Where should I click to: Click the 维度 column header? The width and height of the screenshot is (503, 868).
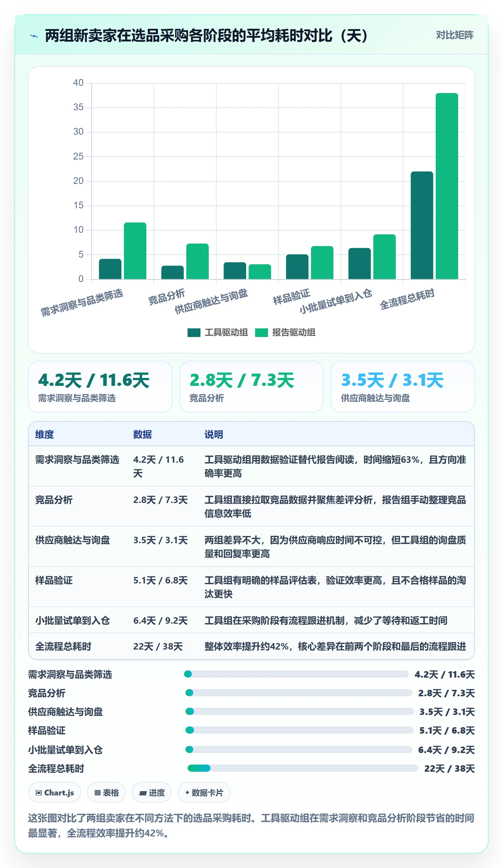[x=45, y=434]
